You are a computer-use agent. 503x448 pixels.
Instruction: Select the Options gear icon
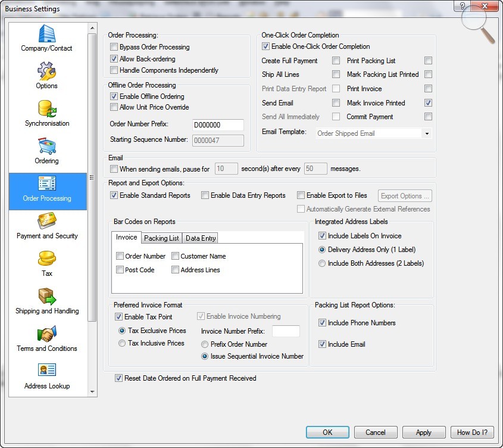[x=46, y=71]
